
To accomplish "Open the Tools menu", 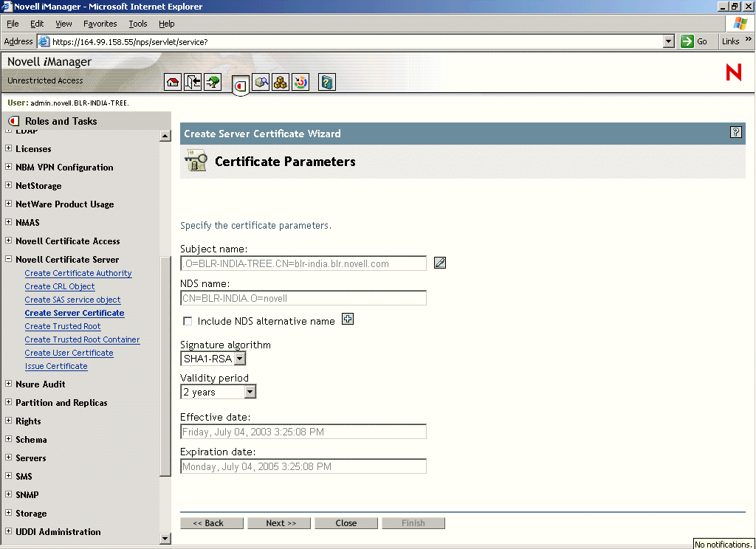I will pyautogui.click(x=138, y=24).
